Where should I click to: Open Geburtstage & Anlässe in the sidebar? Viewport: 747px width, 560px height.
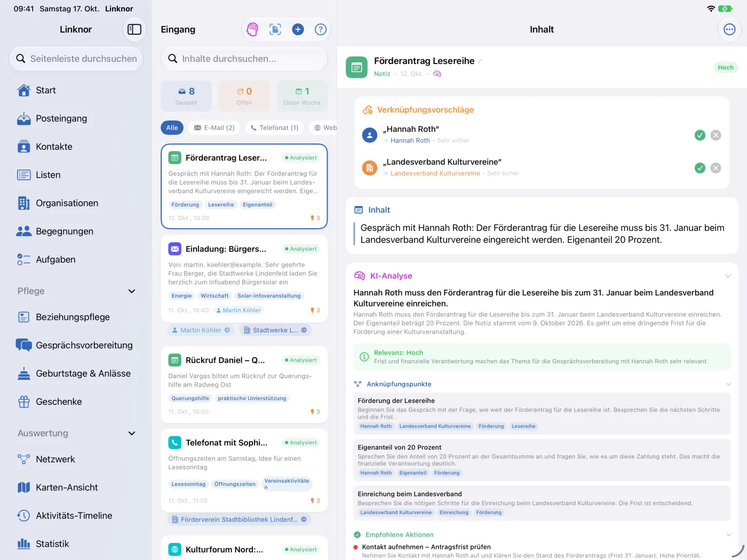tap(76, 373)
